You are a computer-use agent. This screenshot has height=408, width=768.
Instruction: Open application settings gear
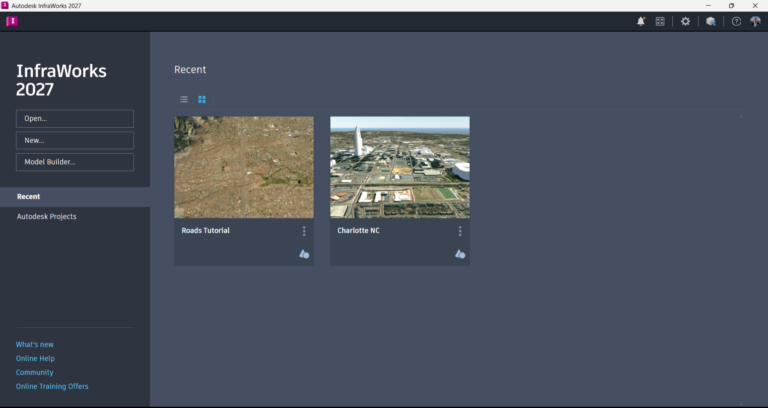[x=685, y=21]
